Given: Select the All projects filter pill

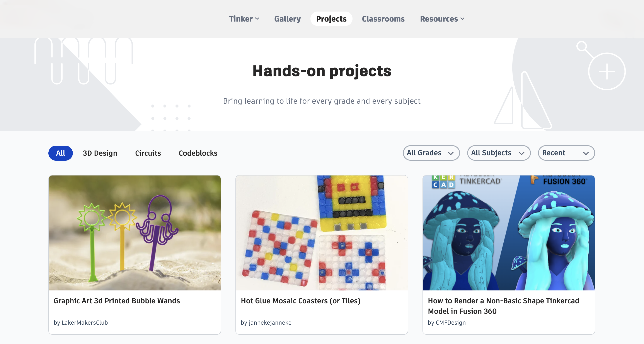Looking at the screenshot, I should [60, 153].
